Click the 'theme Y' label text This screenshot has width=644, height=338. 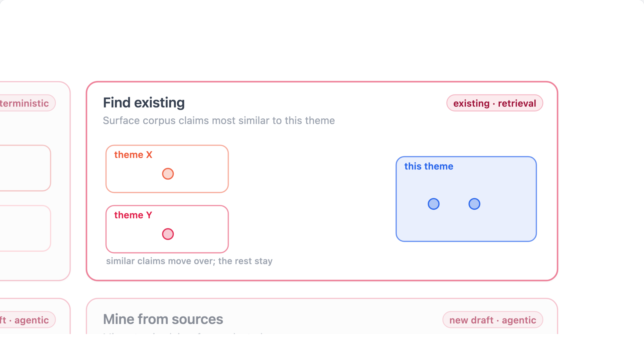(133, 215)
